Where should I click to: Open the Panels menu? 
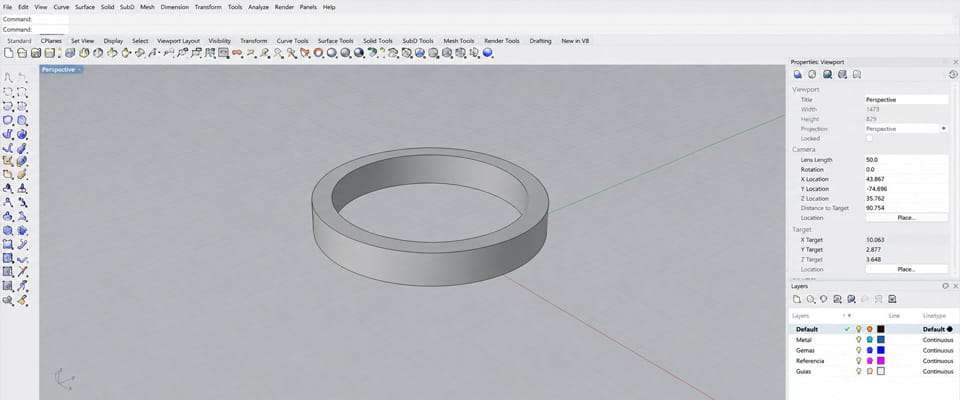pyautogui.click(x=308, y=7)
